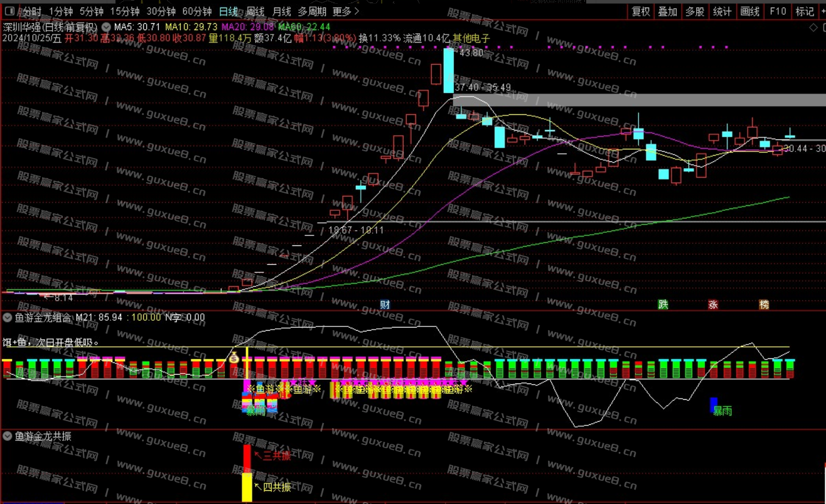Toggle 叠加 overlay mode
Image resolution: width=826 pixels, height=504 pixels.
coord(668,11)
